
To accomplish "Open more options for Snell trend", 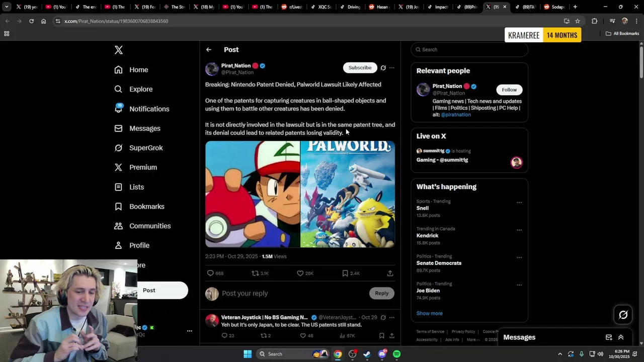I will (519, 203).
